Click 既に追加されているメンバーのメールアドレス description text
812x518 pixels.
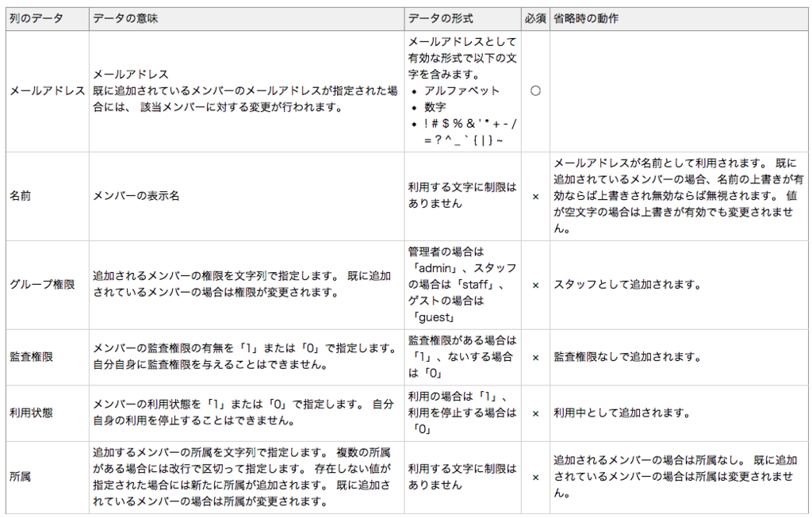pyautogui.click(x=245, y=99)
